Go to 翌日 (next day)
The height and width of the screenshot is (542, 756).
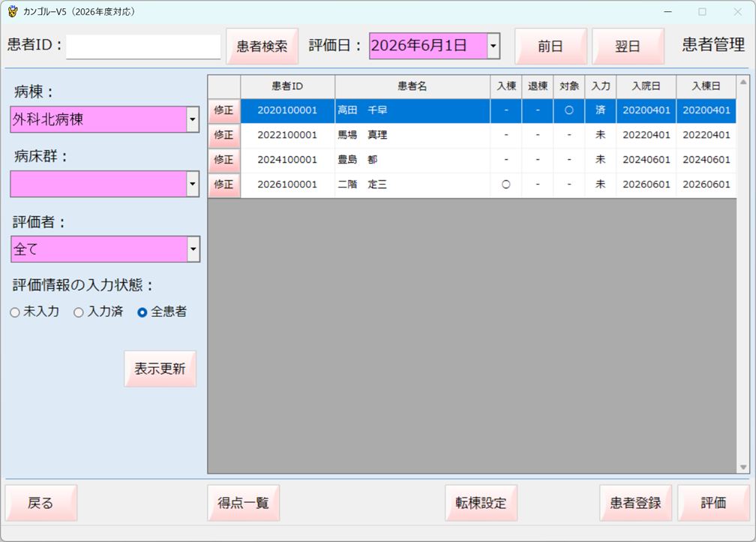tap(628, 46)
